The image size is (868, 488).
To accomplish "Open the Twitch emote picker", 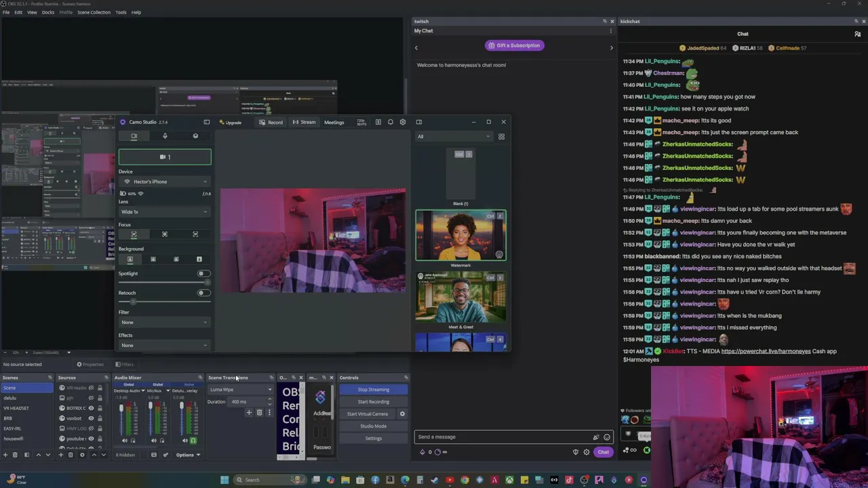I will (607, 437).
